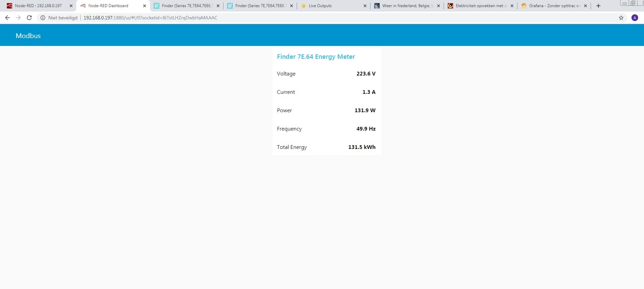Close the second Finder Series 7E tab
This screenshot has width=644, height=289.
pos(292,6)
